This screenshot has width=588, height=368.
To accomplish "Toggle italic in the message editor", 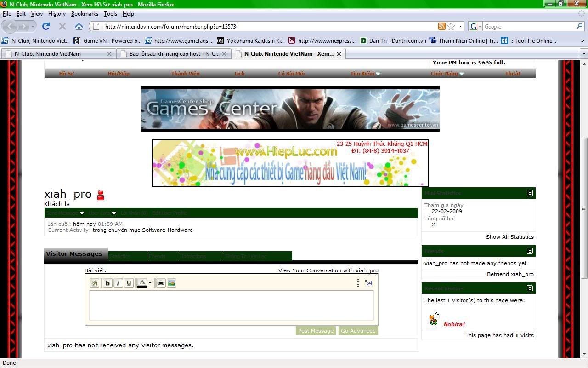I will point(118,283).
